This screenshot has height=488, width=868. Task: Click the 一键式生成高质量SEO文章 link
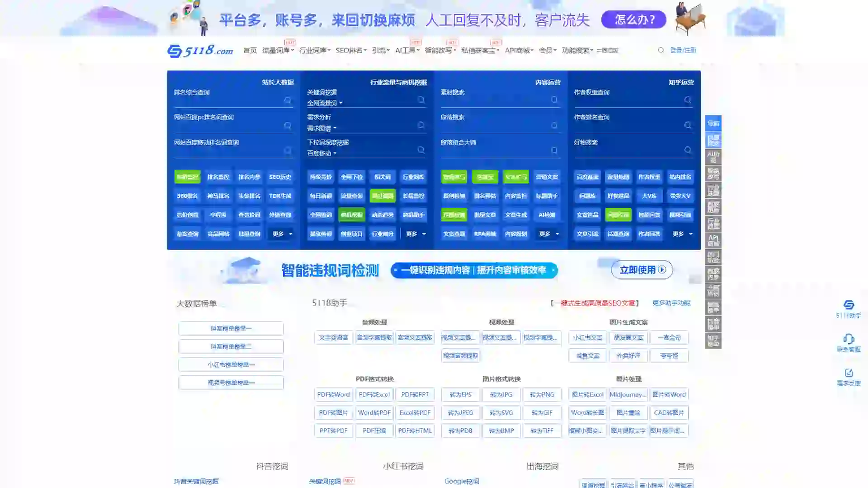[x=594, y=303]
